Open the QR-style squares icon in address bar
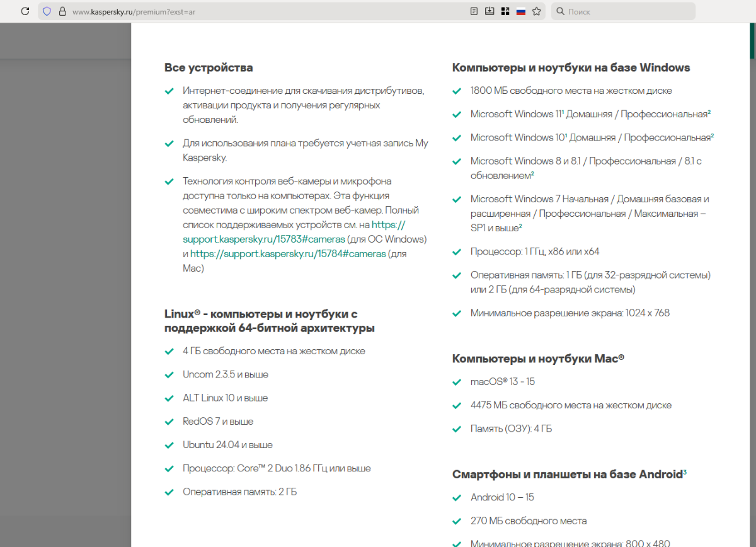Screen dimensions: 756x547 pos(505,11)
